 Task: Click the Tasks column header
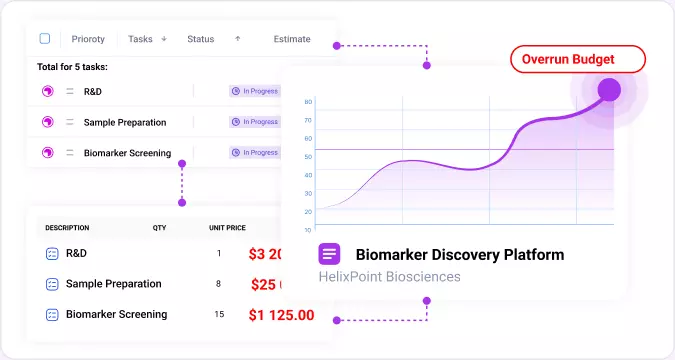click(140, 39)
